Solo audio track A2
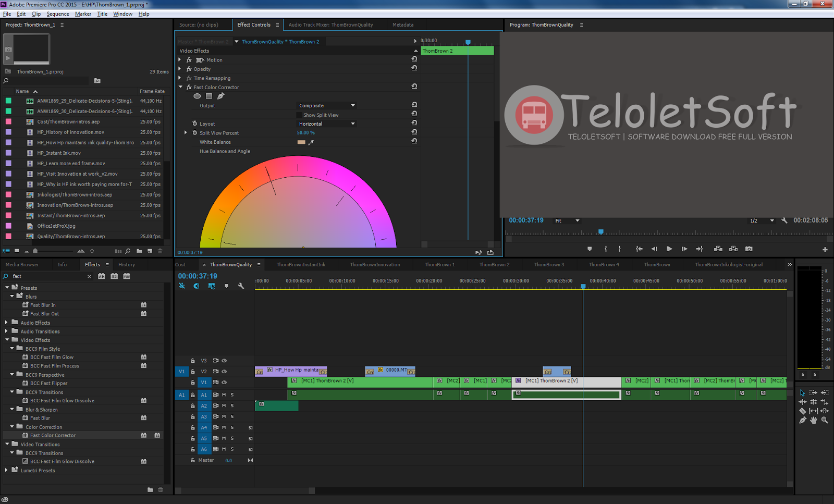Viewport: 834px width, 504px height. (232, 406)
